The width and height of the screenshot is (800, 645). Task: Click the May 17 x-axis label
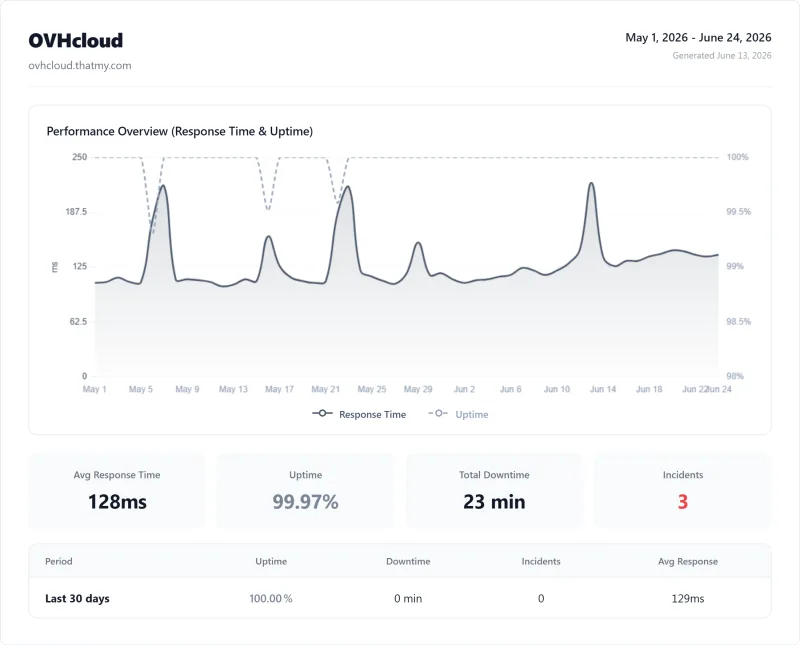point(280,389)
